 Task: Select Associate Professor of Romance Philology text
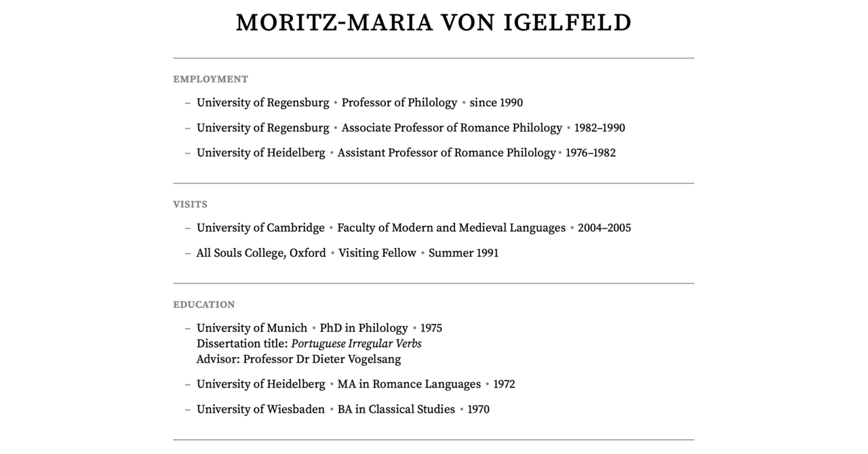point(452,128)
